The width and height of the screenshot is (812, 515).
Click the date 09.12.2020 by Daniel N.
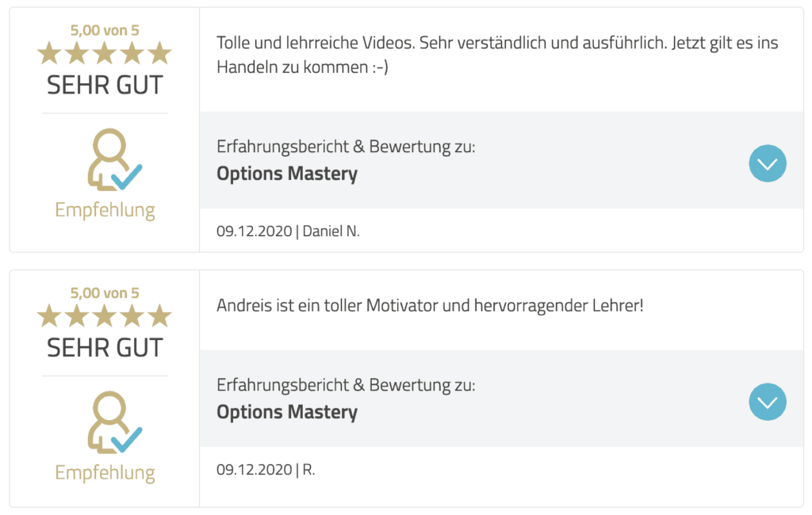click(255, 231)
